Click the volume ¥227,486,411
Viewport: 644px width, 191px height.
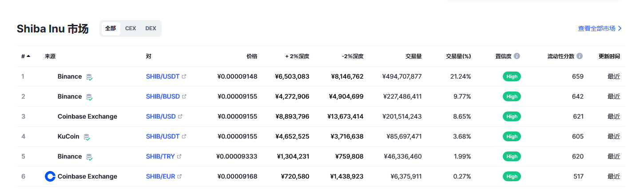[402, 96]
